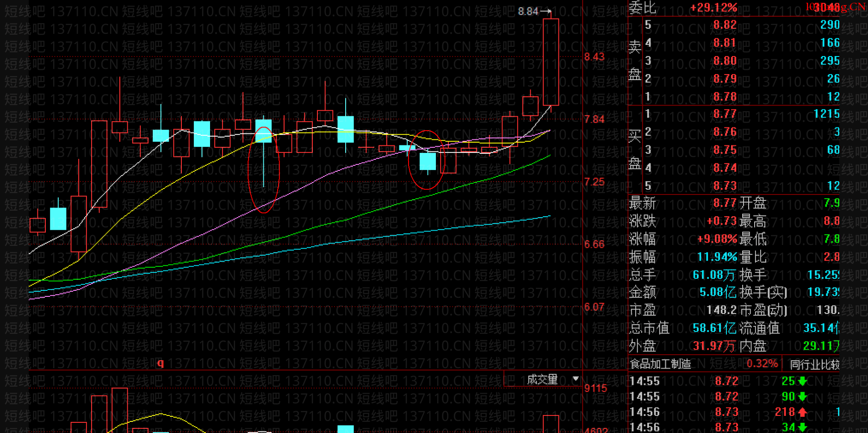
Task: Select the 14:56 trade with volume 218
Action: (734, 412)
